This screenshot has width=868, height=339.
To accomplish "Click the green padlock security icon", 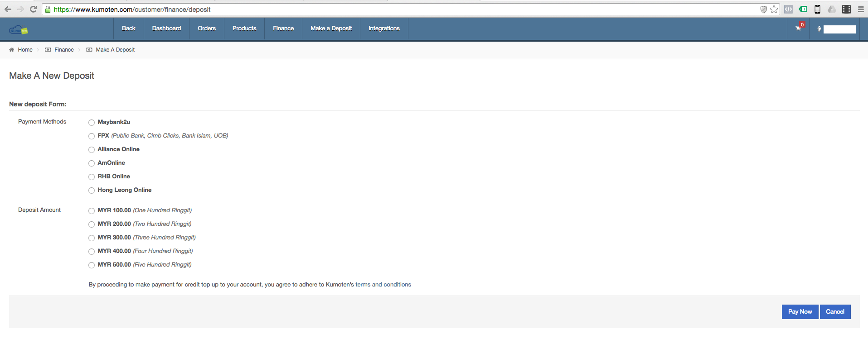I will tap(48, 9).
